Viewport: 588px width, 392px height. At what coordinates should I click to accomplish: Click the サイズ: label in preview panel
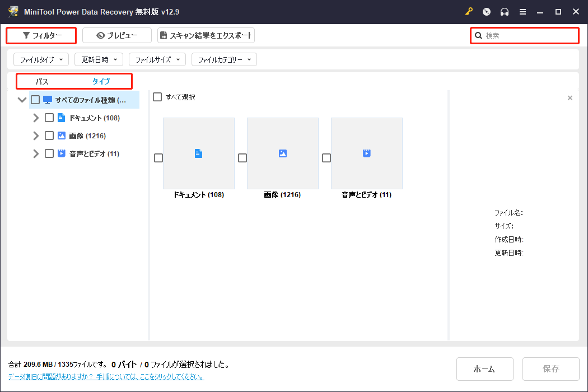[x=504, y=226]
